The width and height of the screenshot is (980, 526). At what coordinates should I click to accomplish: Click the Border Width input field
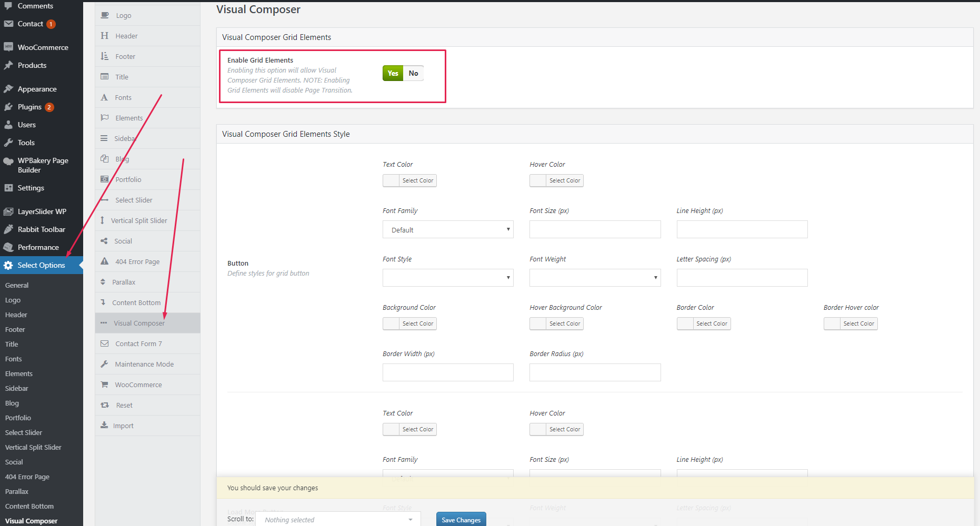point(448,372)
